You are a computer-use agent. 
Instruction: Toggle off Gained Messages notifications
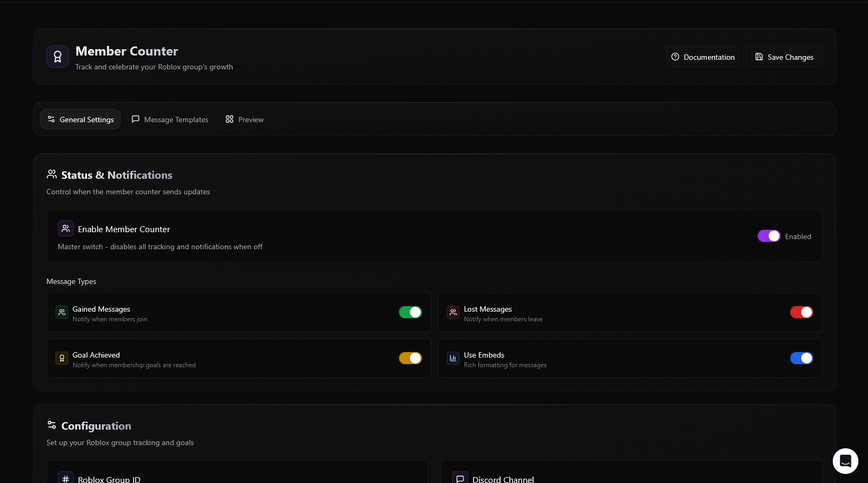pyautogui.click(x=410, y=312)
